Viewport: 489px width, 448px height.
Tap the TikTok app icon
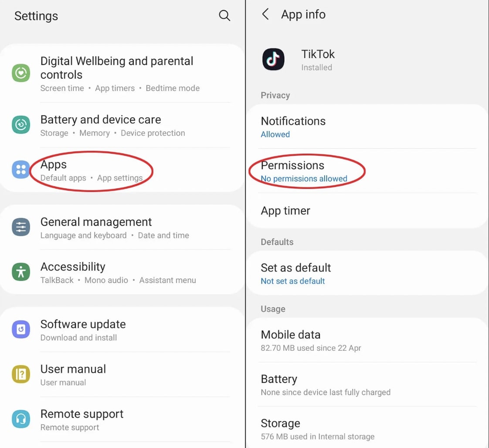[x=273, y=60]
